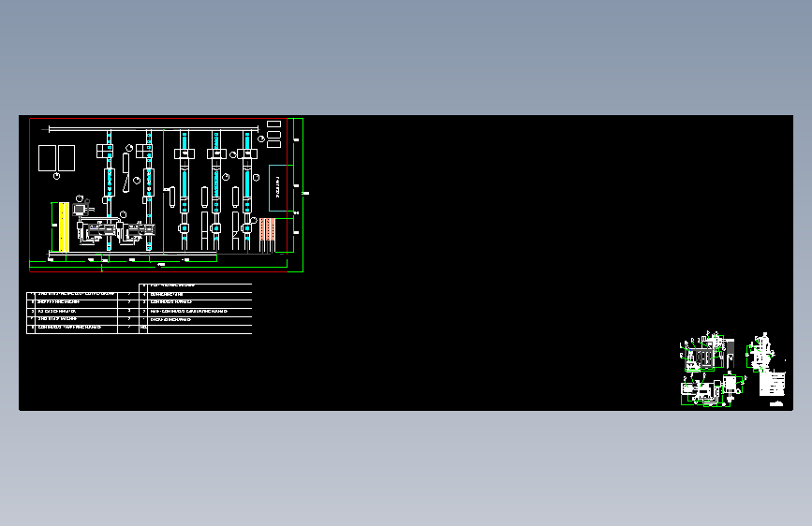Select the salmon-colored striped block in the layout
This screenshot has height=526, width=812.
click(x=267, y=230)
